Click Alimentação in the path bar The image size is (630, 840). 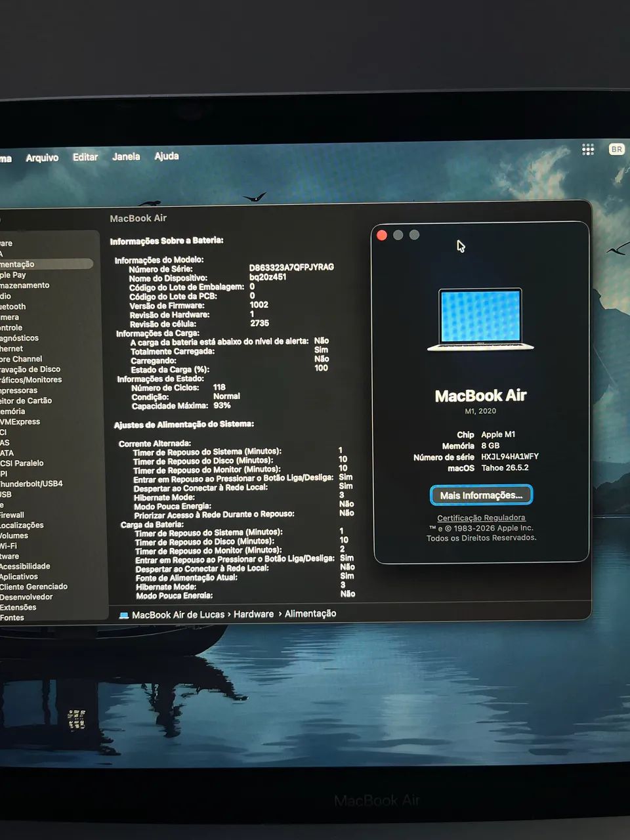pos(310,614)
